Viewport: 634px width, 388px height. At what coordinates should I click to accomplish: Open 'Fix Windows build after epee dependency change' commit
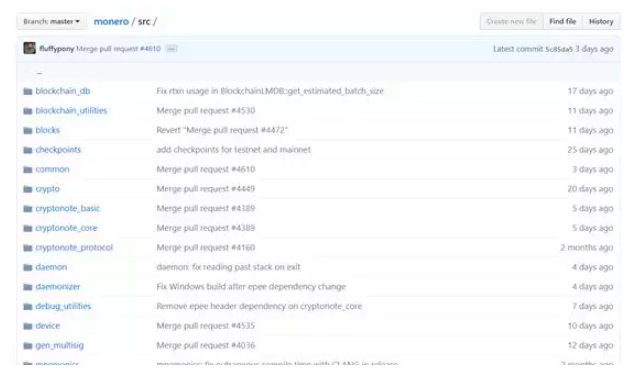251,287
